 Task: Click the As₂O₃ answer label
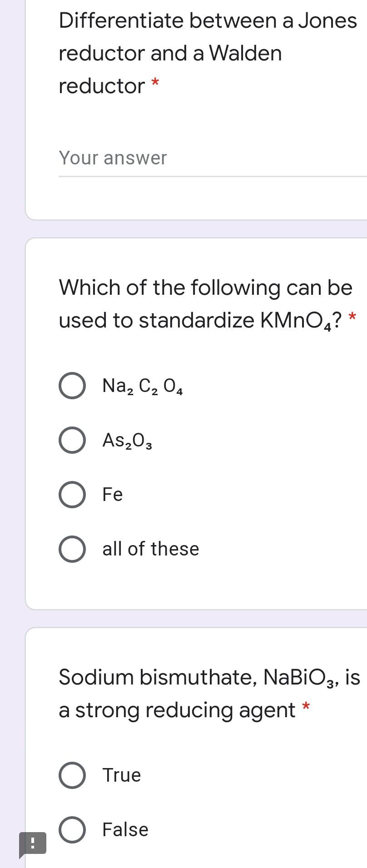click(126, 440)
